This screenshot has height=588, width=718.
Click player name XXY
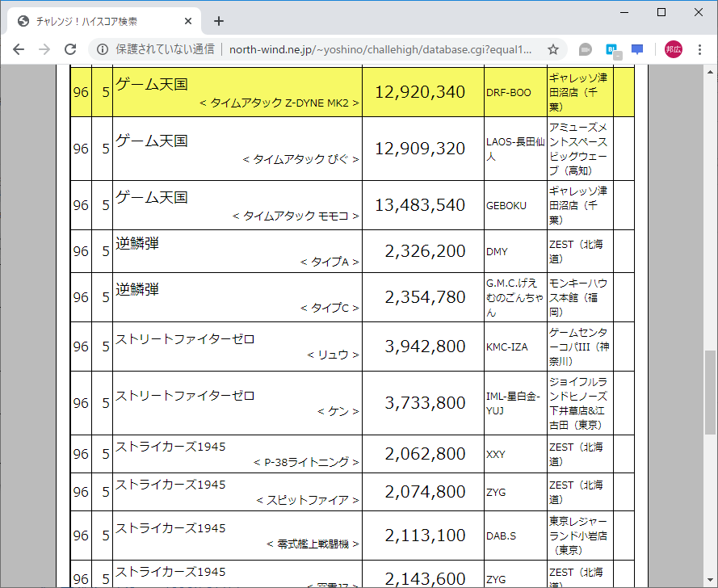(495, 454)
